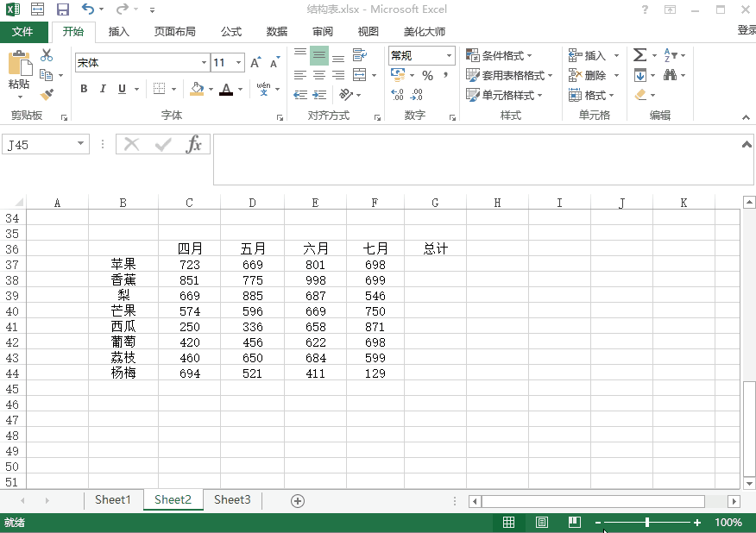Click the zoom slider handle

(x=647, y=522)
